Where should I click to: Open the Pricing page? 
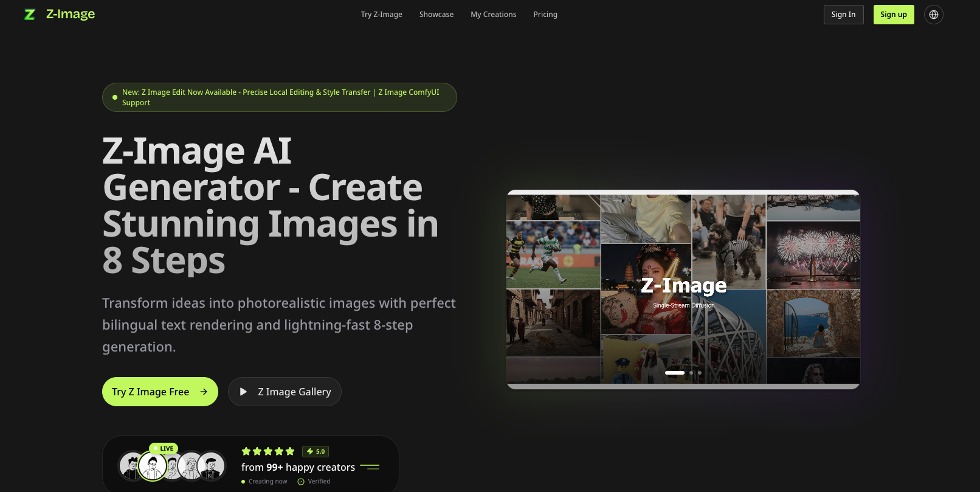545,15
